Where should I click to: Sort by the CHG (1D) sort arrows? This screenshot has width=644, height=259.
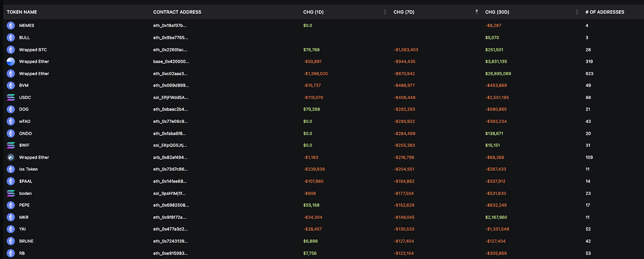(x=385, y=12)
